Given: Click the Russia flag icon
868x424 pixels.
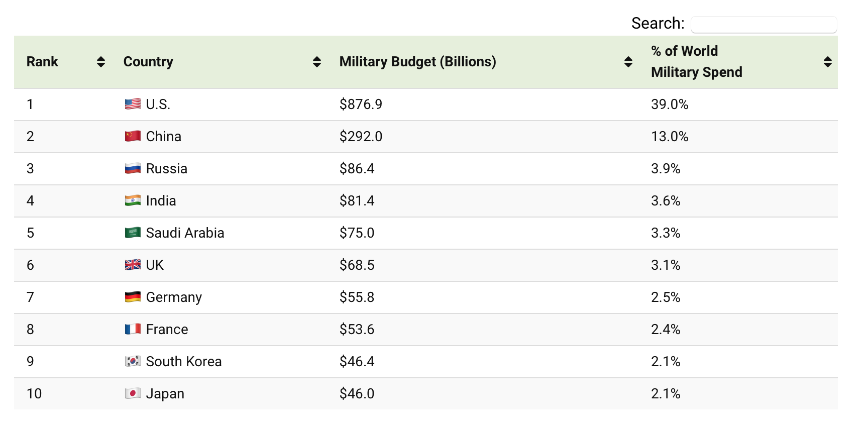Looking at the screenshot, I should tap(133, 168).
